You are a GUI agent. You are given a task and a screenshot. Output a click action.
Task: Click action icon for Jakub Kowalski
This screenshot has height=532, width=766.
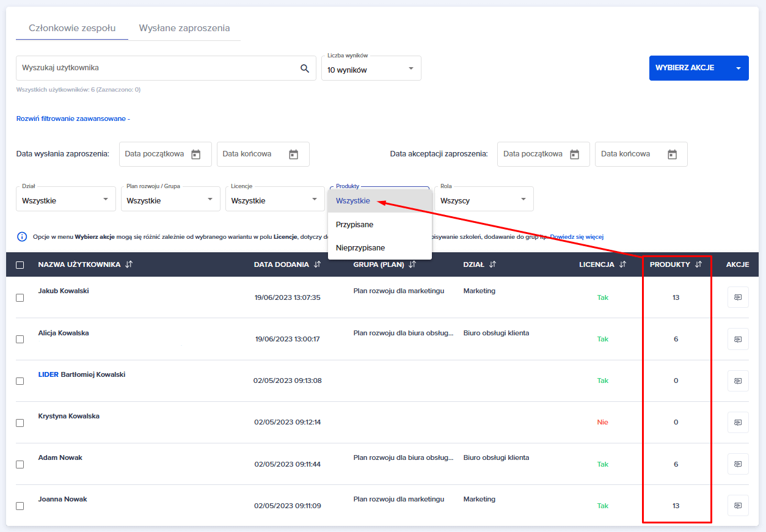(737, 297)
